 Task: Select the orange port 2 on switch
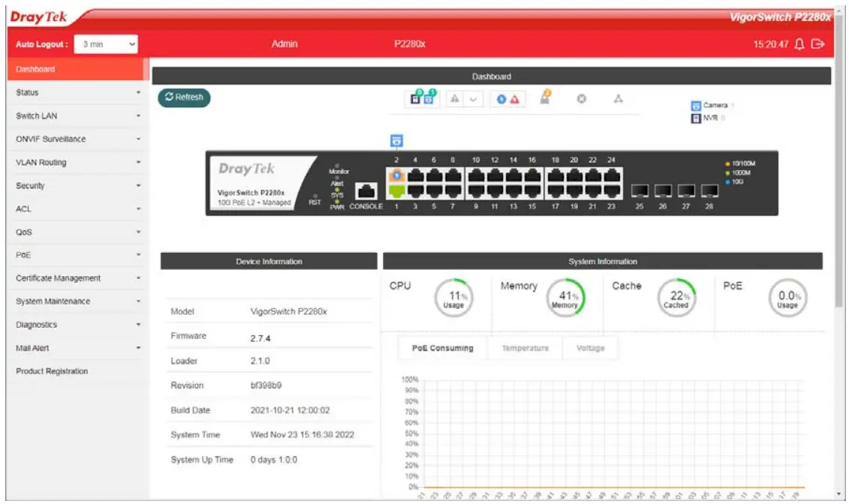(x=396, y=175)
